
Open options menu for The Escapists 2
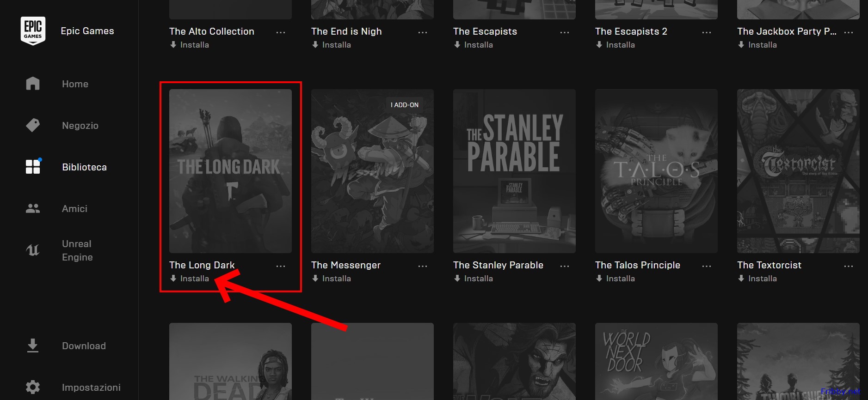click(x=707, y=32)
